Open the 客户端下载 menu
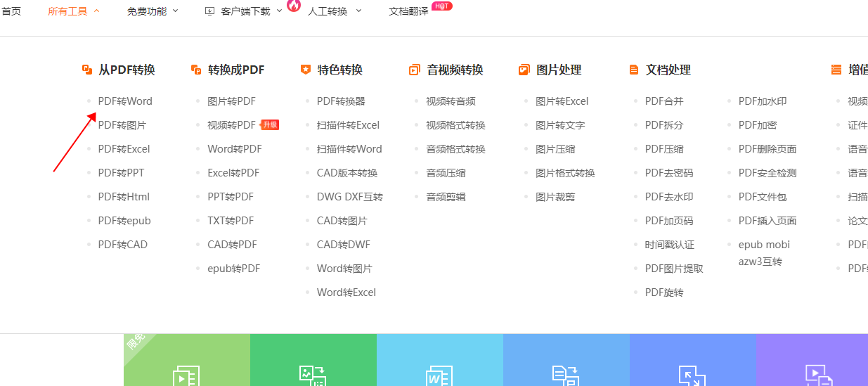The width and height of the screenshot is (868, 386). [x=245, y=11]
